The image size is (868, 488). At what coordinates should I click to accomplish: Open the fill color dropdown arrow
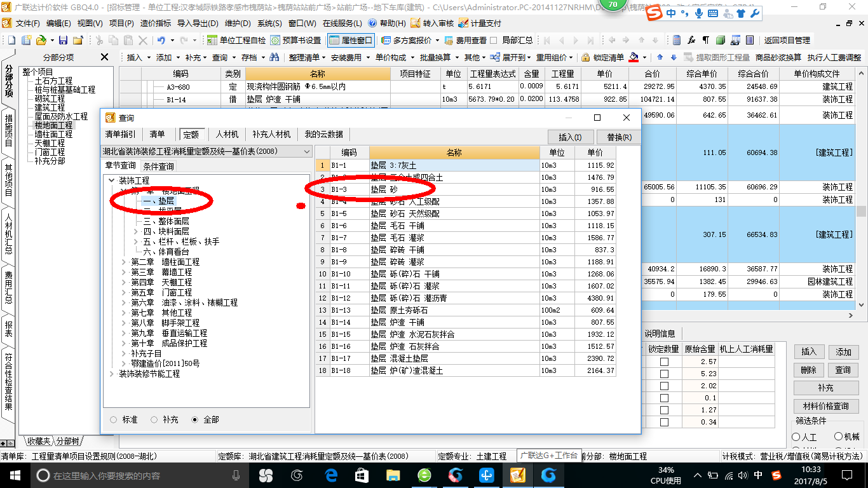[644, 57]
